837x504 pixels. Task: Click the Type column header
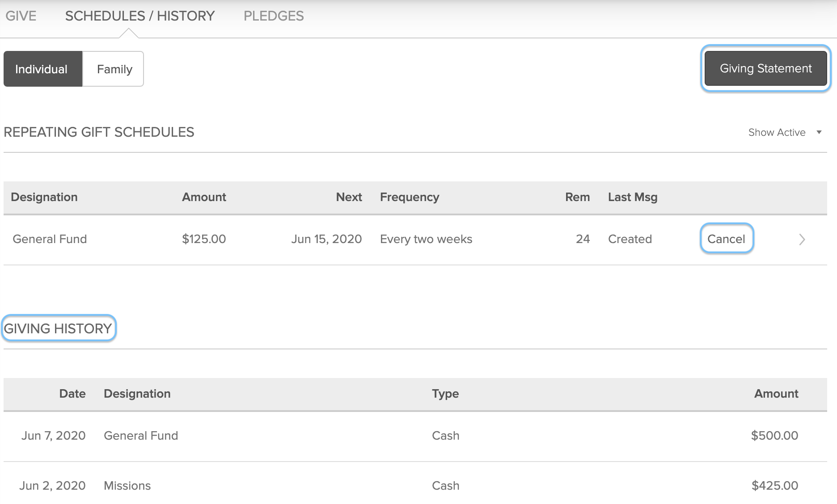point(445,394)
